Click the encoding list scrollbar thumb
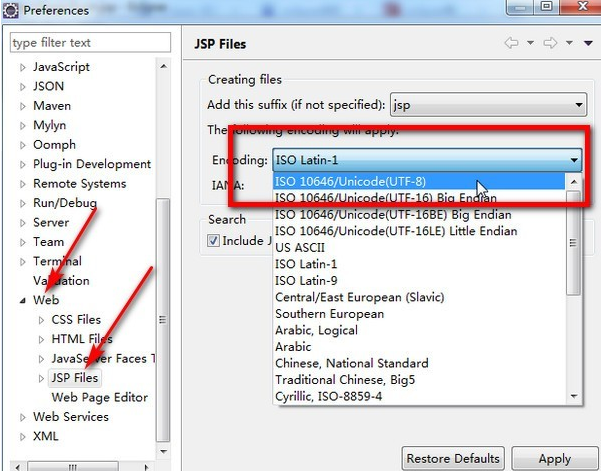This screenshot has height=471, width=601. pos(573,243)
